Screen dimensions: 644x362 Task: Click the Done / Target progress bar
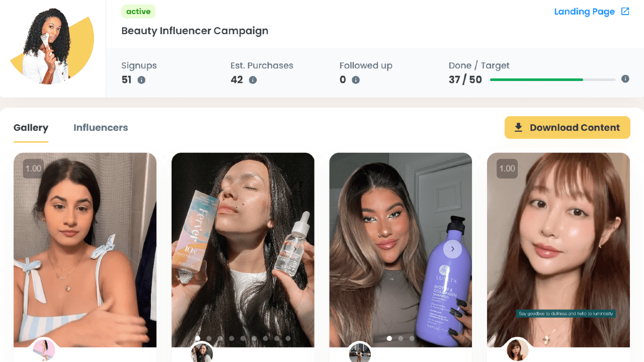click(x=552, y=79)
